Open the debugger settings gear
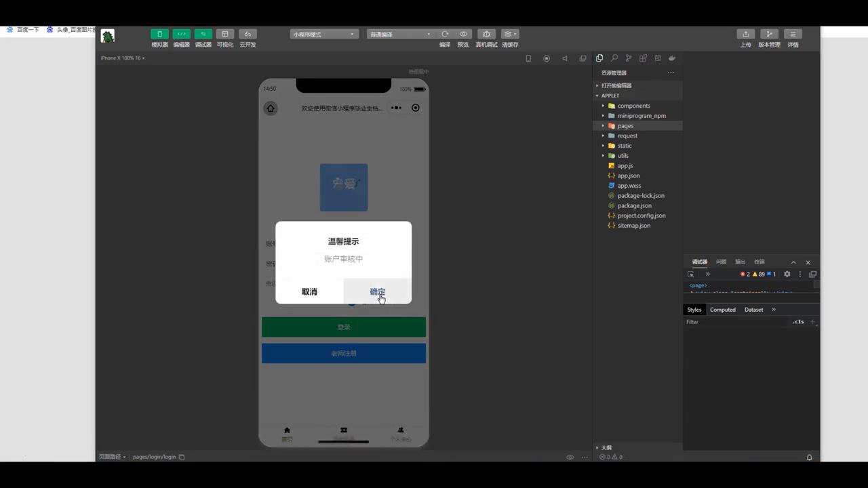Screen dimensions: 868x488 tap(787, 274)
